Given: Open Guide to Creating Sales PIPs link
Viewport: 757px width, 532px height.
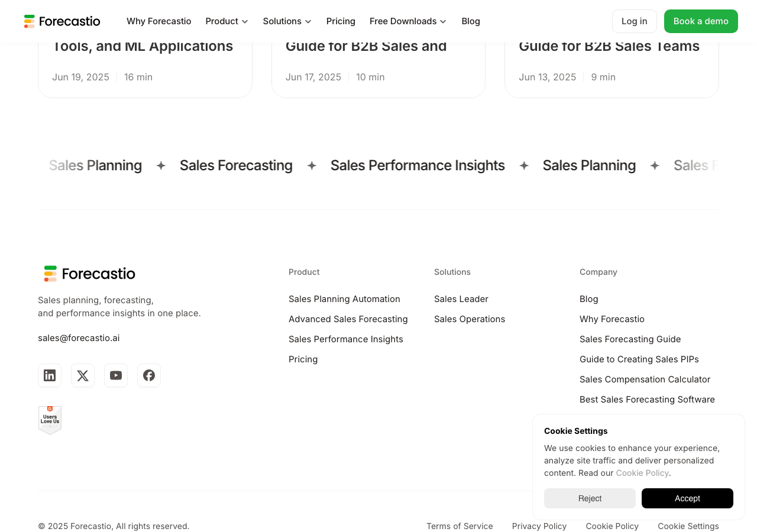Looking at the screenshot, I should 639,359.
